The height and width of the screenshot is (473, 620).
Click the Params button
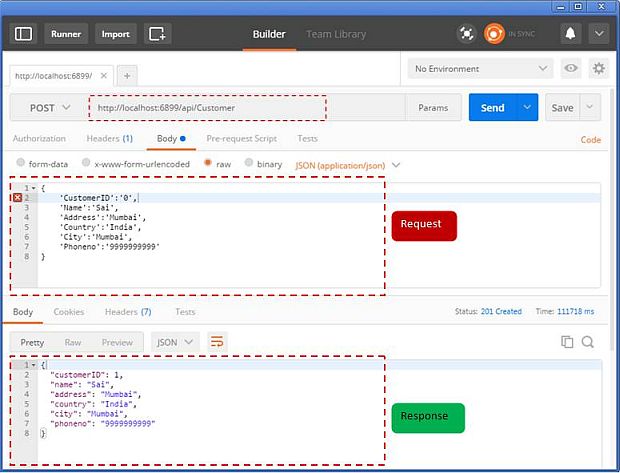click(433, 108)
